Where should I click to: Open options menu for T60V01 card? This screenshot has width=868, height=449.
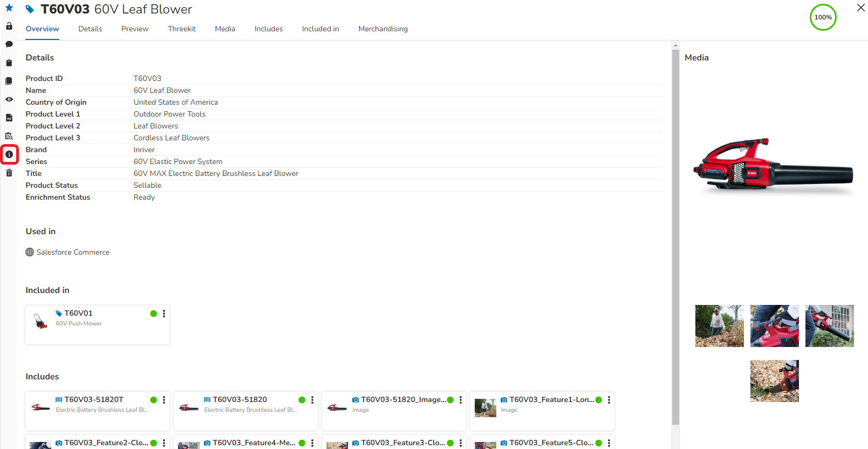coord(164,314)
